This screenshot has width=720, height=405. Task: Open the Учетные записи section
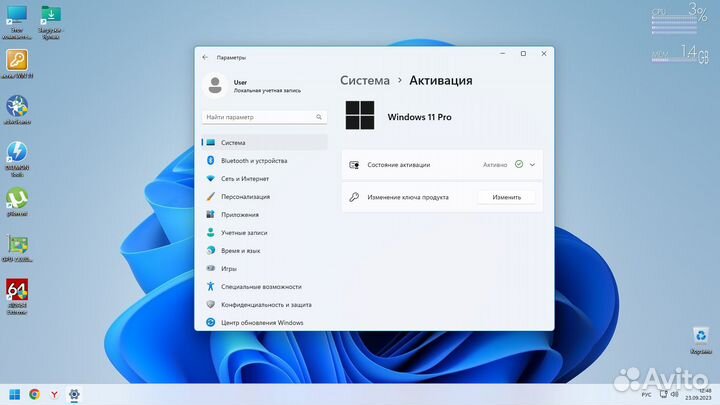264,232
